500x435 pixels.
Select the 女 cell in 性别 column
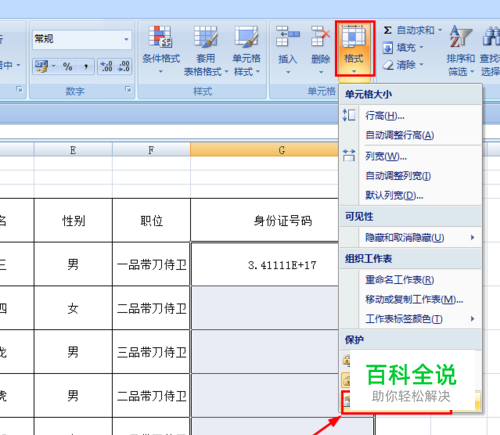click(x=73, y=308)
